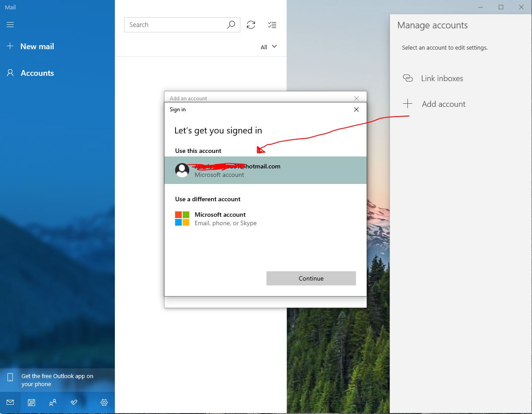Click "Use a different account" text
This screenshot has height=414, width=532.
tap(208, 199)
